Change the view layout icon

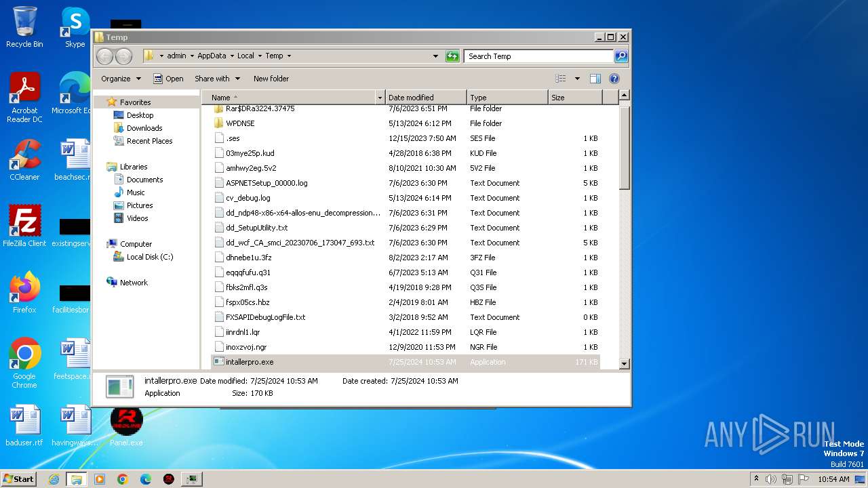tap(560, 79)
